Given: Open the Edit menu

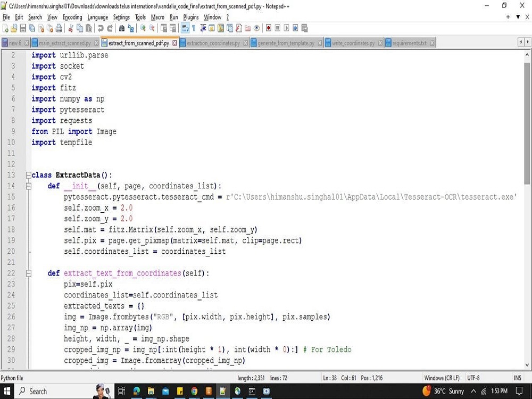Looking at the screenshot, I should (x=19, y=18).
